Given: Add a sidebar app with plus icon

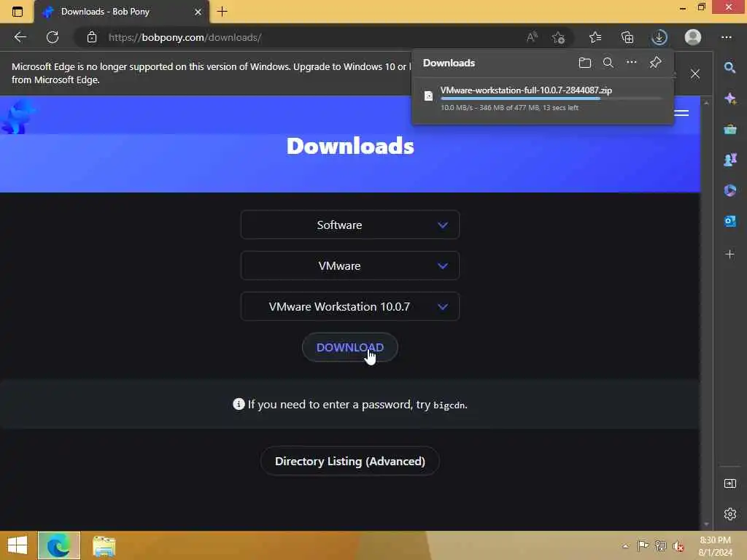Looking at the screenshot, I should click(x=729, y=254).
